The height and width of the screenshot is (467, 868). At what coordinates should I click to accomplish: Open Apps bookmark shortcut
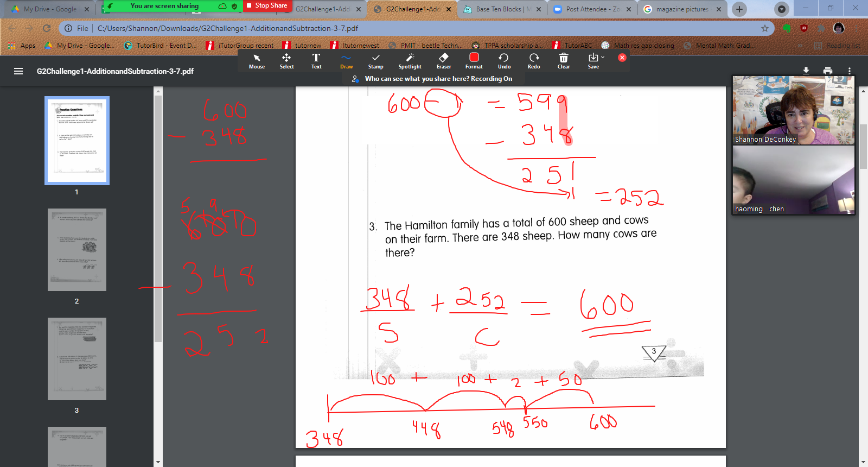click(22, 46)
